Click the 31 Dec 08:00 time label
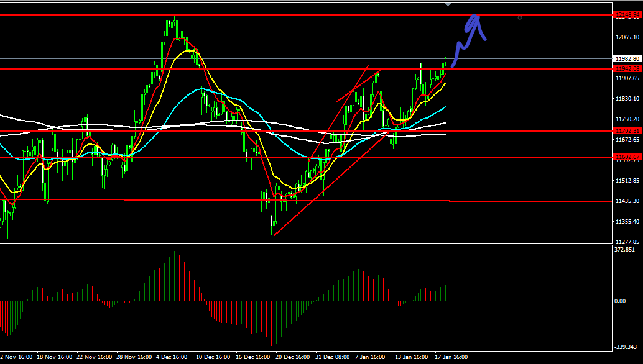Viewport: 643px width, 364px height. [332, 357]
